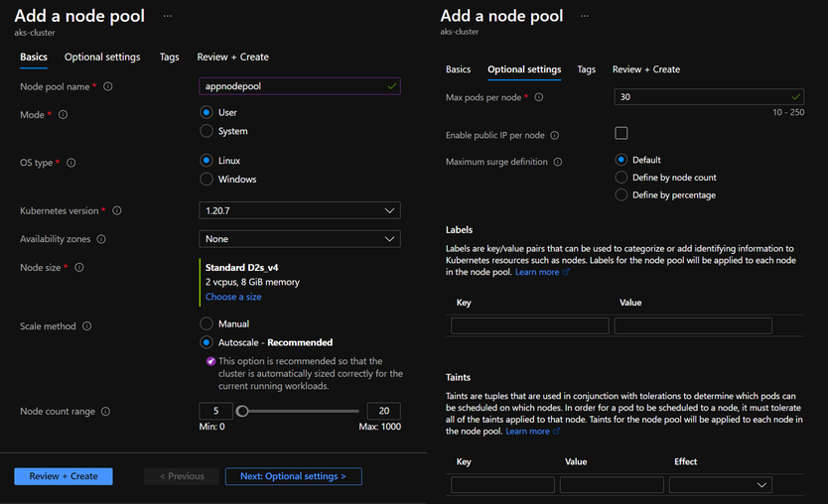This screenshot has height=504, width=828.
Task: Click Taints Value input field
Action: (x=612, y=485)
